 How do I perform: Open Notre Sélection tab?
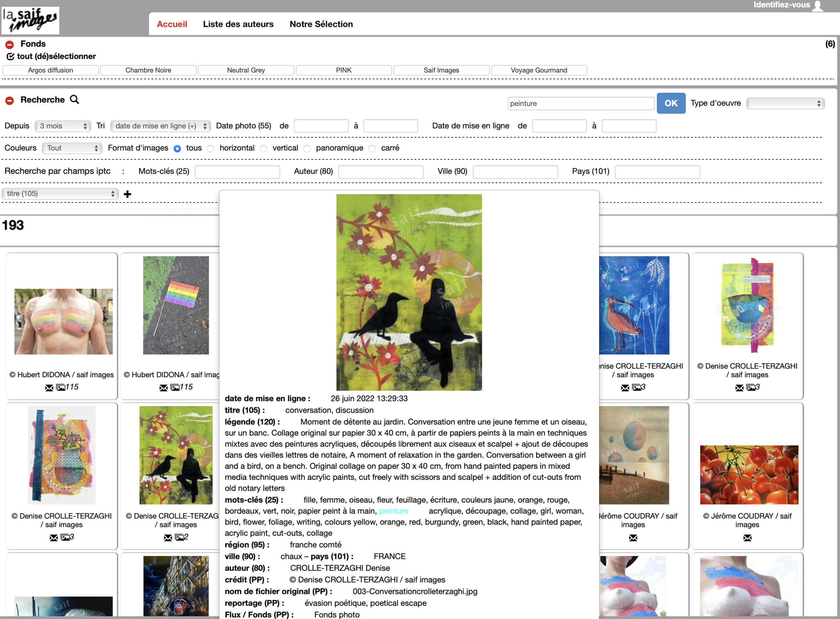tap(321, 24)
